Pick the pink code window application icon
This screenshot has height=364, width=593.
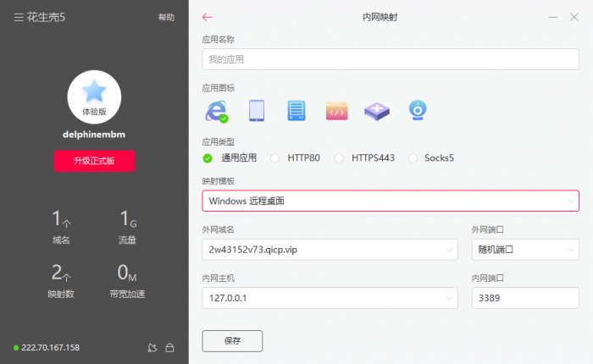click(x=336, y=111)
